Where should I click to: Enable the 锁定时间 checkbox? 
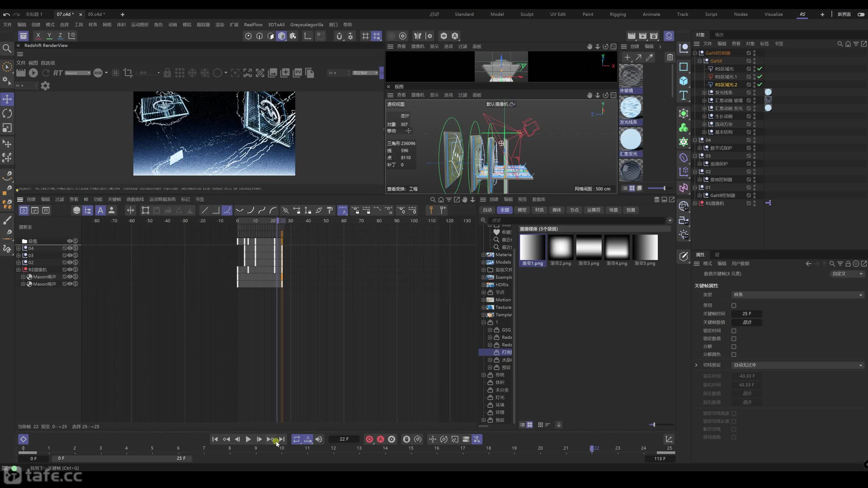[734, 331]
